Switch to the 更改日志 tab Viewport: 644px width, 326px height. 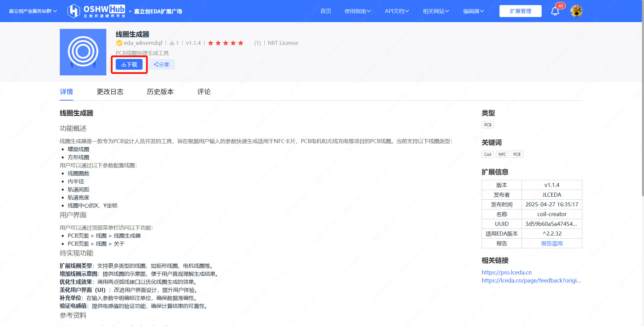[110, 91]
